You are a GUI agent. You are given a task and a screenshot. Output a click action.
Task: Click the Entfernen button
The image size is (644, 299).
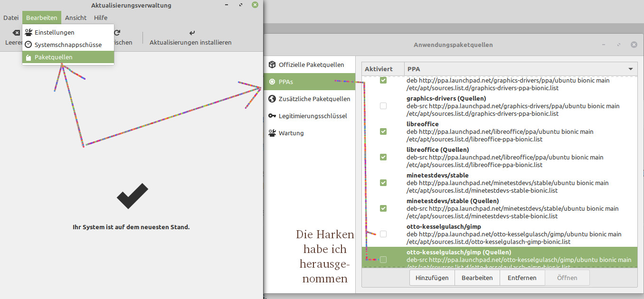[522, 278]
